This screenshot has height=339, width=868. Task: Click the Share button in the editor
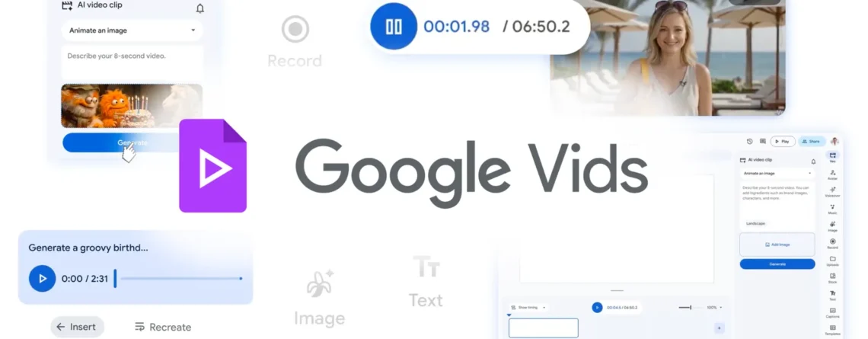812,141
